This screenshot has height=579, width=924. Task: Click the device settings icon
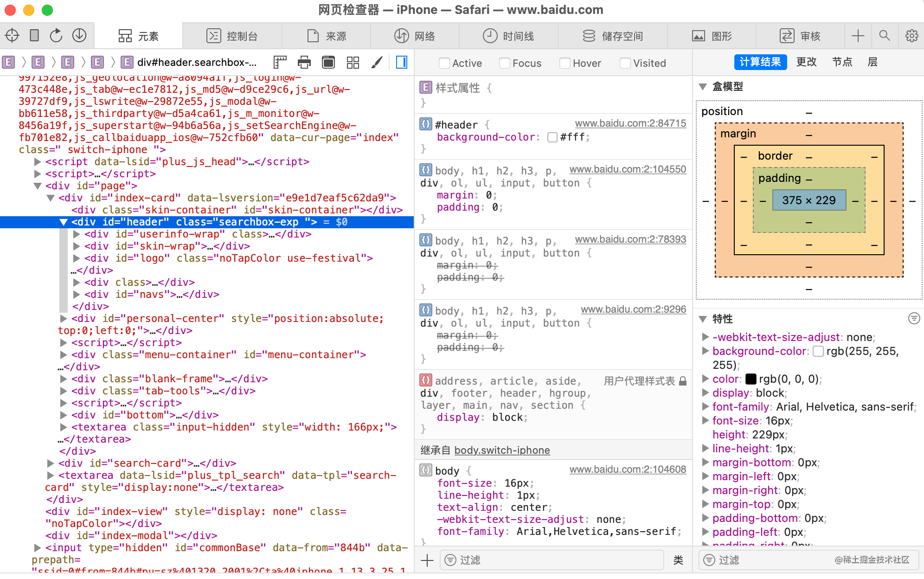tap(34, 36)
